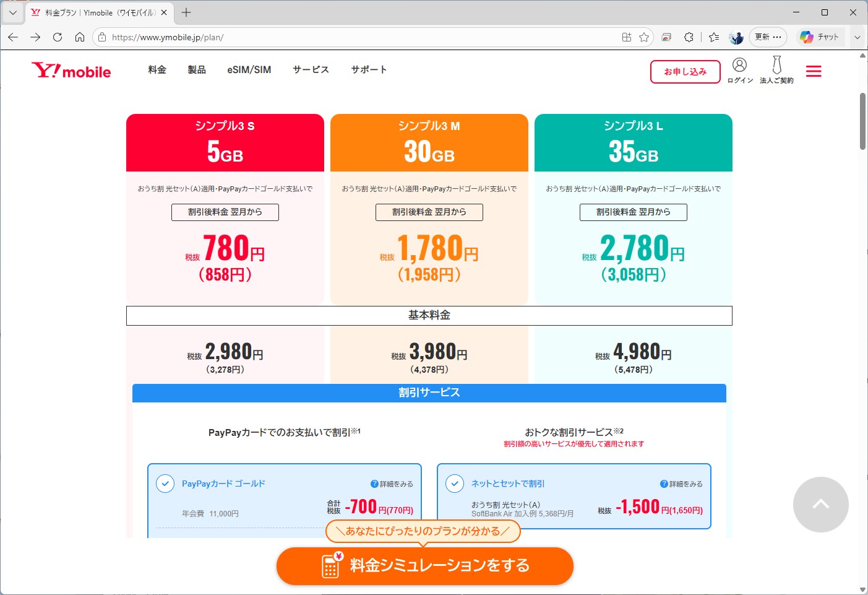Click the シンプル3 S 5GB header
868x595 pixels.
click(225, 142)
